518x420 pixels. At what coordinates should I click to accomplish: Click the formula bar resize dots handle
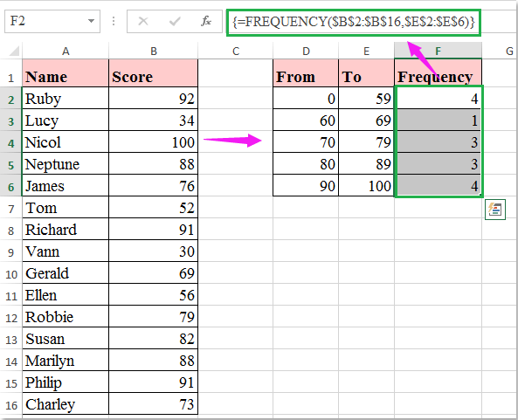pos(114,22)
